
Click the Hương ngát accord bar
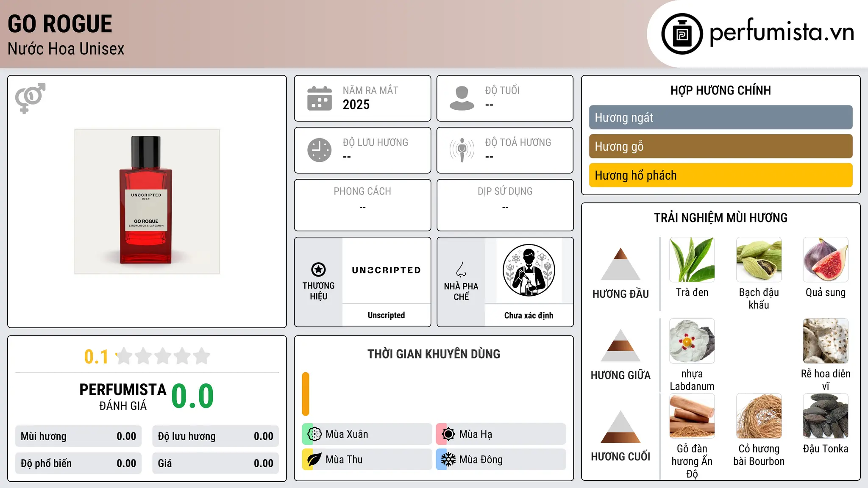(721, 117)
